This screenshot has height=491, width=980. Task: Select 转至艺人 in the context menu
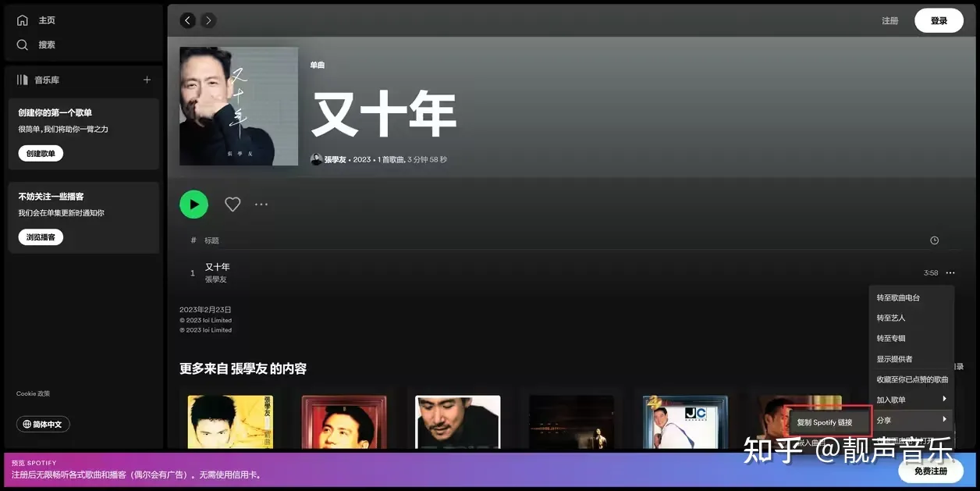click(911, 318)
